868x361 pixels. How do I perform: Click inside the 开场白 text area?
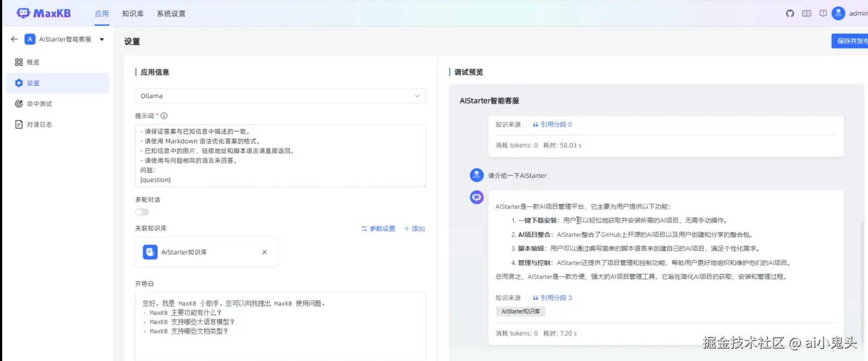tap(280, 326)
